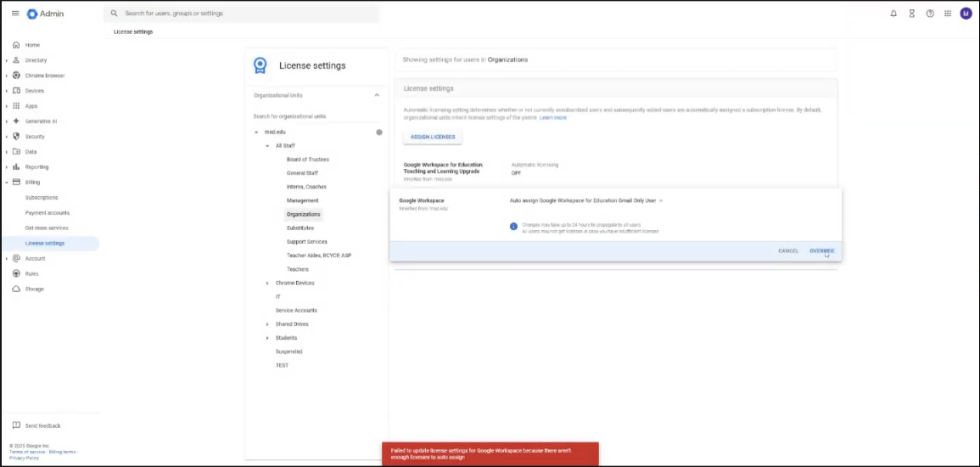Click the Directory person icon

[x=16, y=60]
